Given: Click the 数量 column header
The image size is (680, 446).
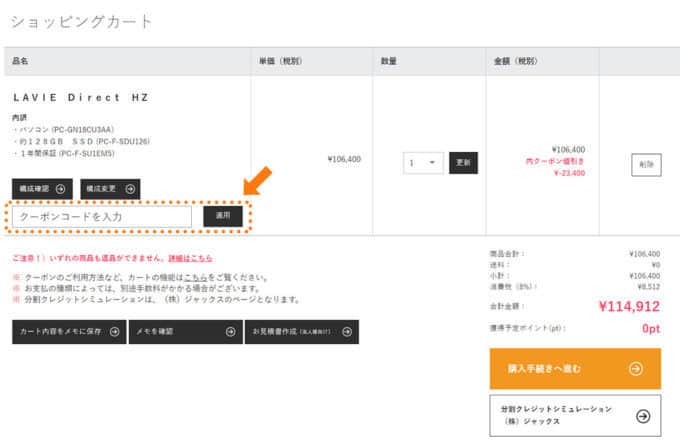Looking at the screenshot, I should (x=389, y=61).
